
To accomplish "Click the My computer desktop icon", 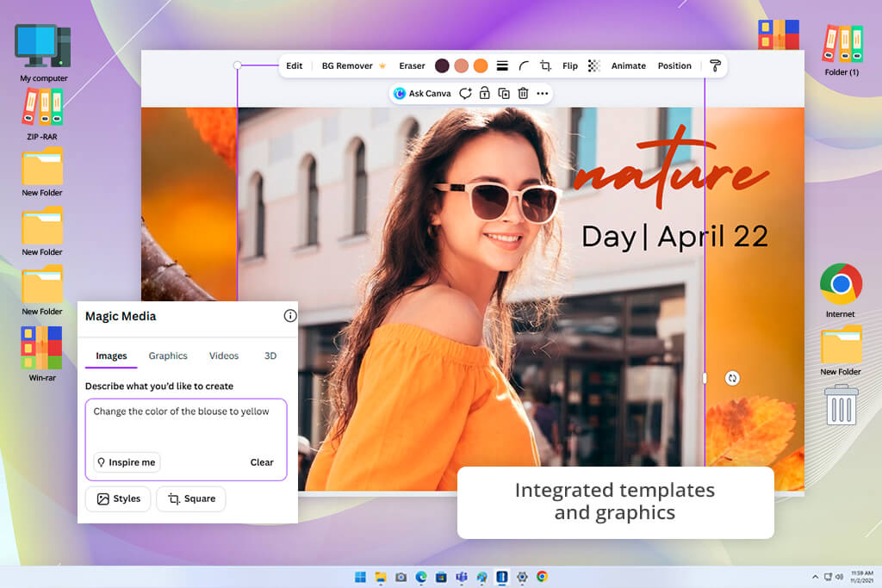I will [x=43, y=53].
